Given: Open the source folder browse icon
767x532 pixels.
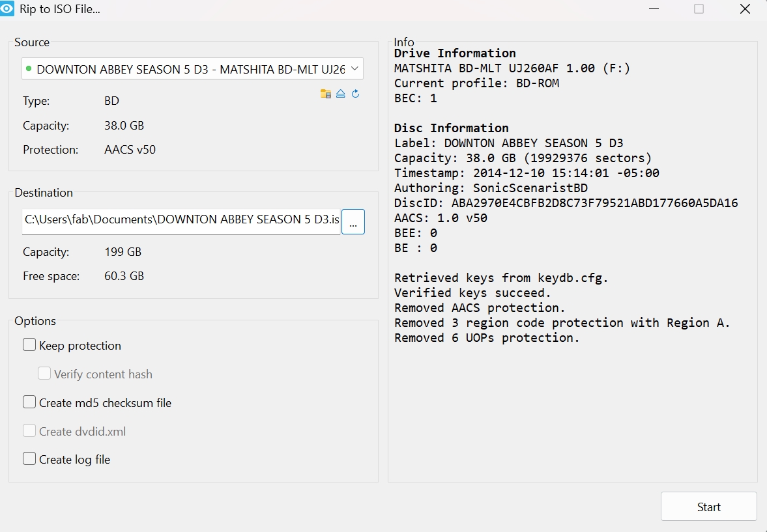Looking at the screenshot, I should (x=326, y=94).
